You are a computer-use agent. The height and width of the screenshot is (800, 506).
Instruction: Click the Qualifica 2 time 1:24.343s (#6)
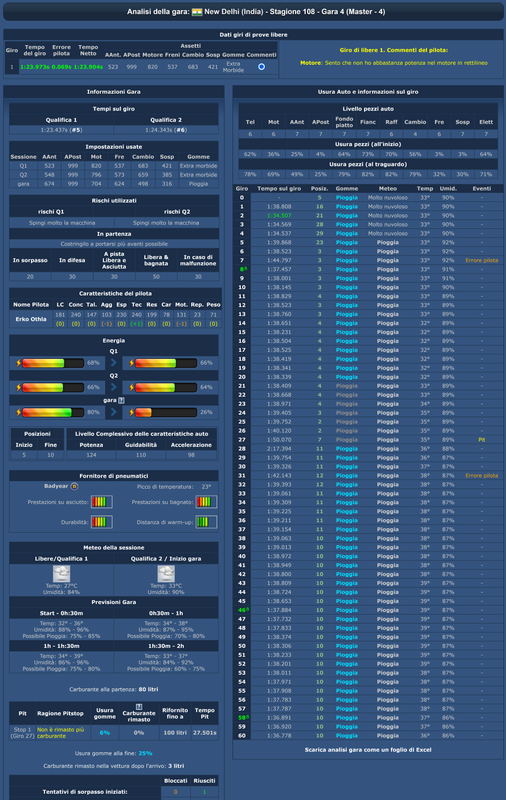[166, 130]
